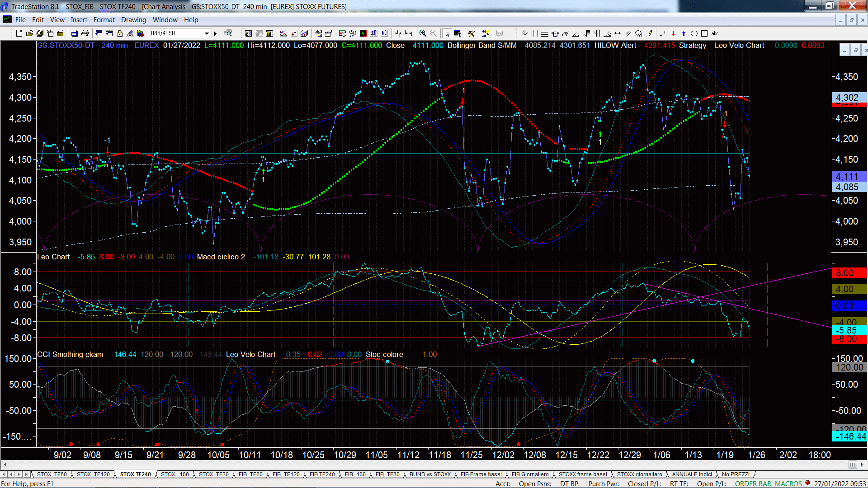
Task: Select the ellipse drawing tool
Action: 694,33
